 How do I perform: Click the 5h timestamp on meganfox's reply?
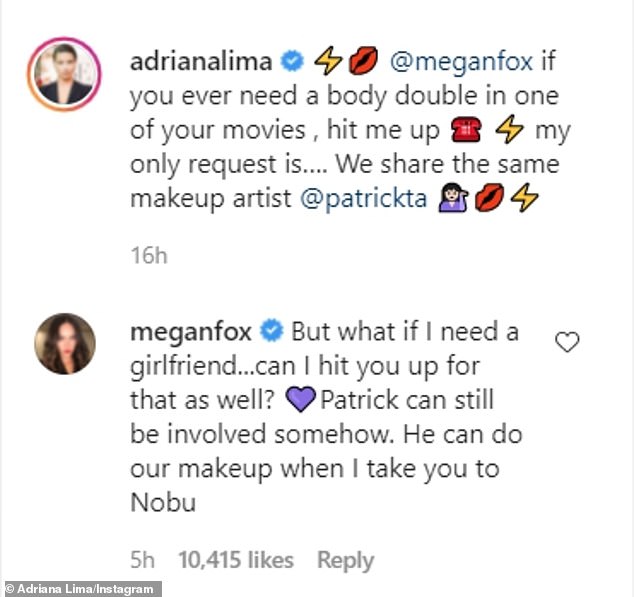pos(141,560)
